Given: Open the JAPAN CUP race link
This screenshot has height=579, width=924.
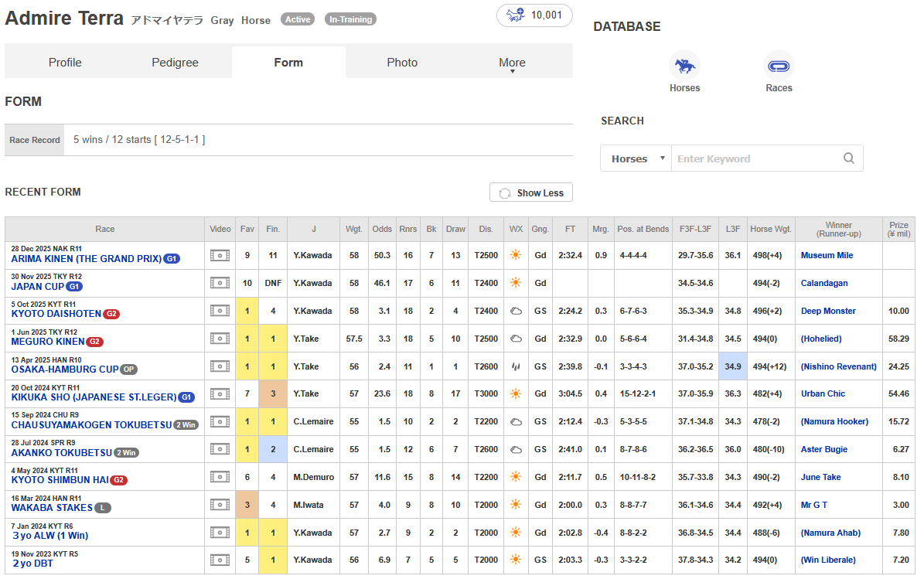Looking at the screenshot, I should coord(38,287).
